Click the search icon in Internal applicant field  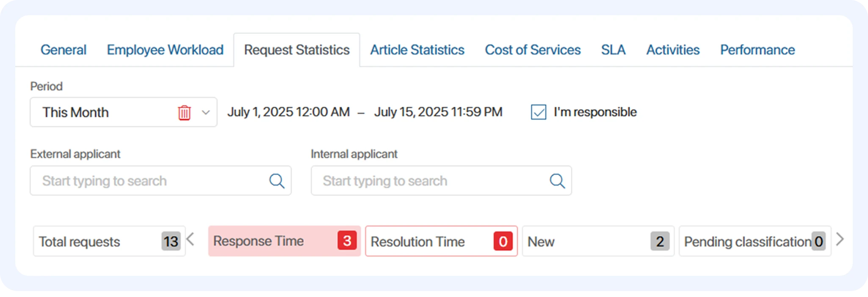tap(557, 181)
